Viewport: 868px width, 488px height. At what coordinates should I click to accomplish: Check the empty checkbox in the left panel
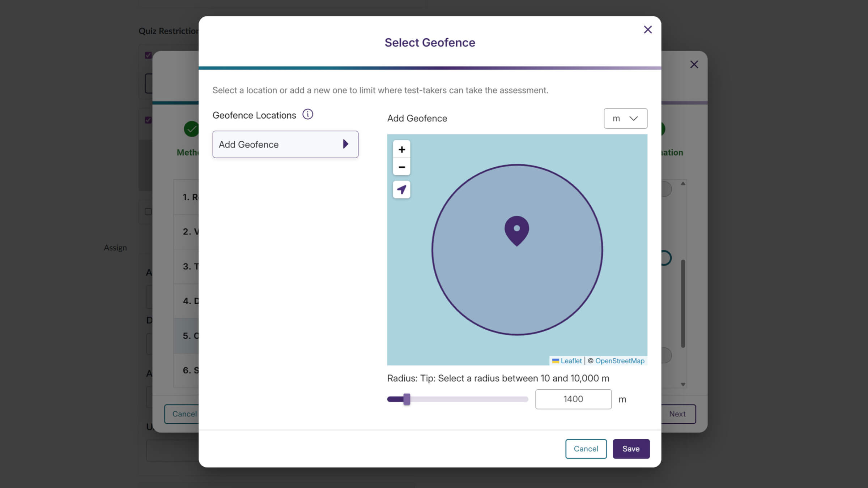(148, 211)
